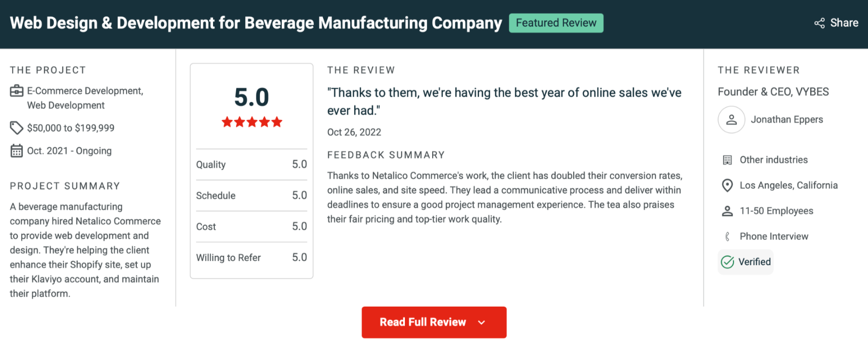Click the Web Design & Development review title
This screenshot has width=868, height=348.
pos(256,23)
